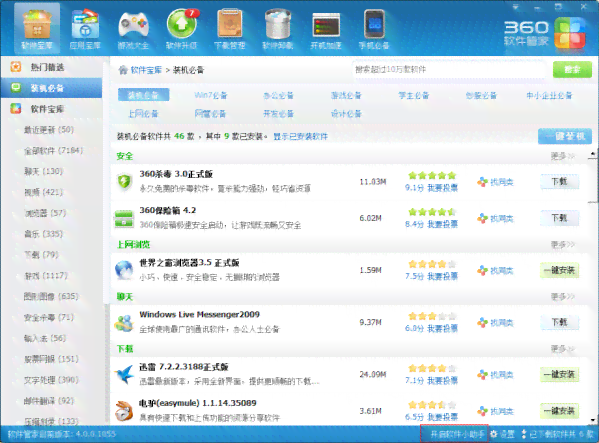Open the 应用宝库 toolbar icon
Viewport: 599px width, 443px height.
[85, 28]
